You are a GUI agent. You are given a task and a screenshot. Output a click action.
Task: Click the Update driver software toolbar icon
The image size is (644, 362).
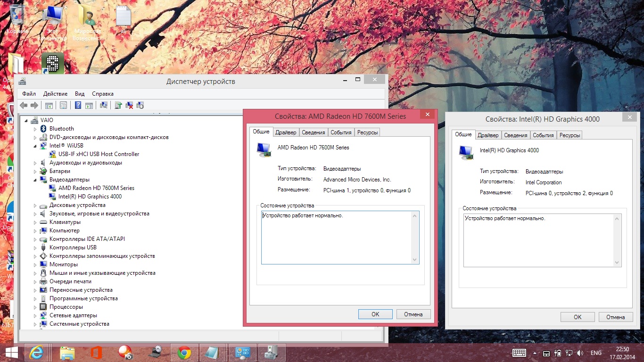tap(118, 105)
